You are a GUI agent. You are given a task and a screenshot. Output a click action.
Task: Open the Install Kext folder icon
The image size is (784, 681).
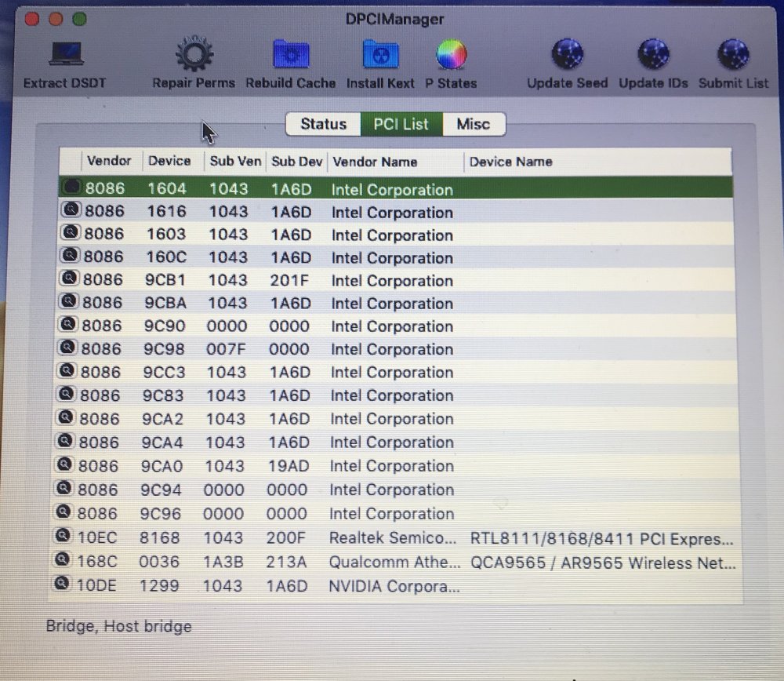[x=380, y=54]
